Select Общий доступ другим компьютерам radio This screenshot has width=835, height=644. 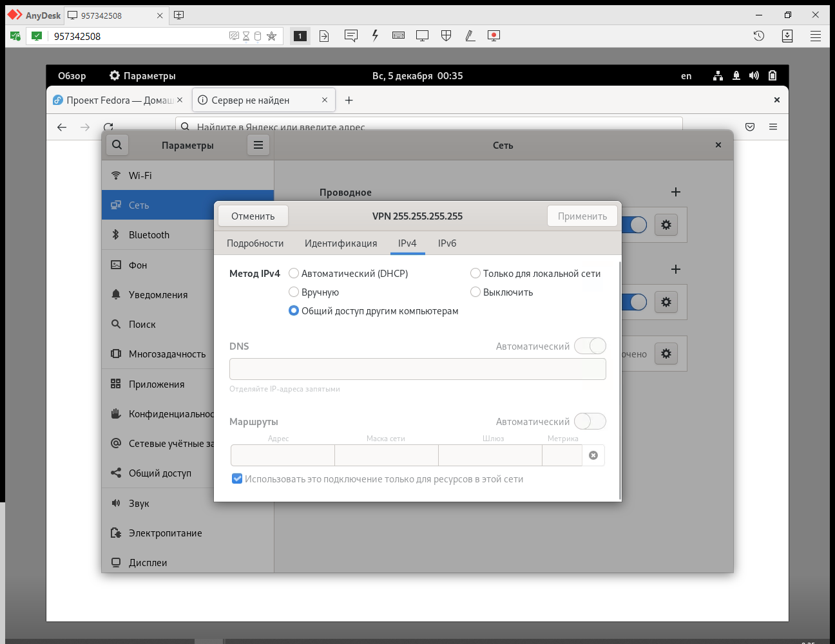(294, 310)
